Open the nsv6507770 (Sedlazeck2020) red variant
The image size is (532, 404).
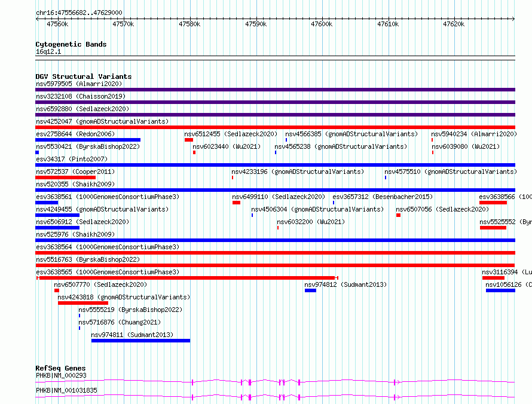pyautogui.click(x=57, y=290)
